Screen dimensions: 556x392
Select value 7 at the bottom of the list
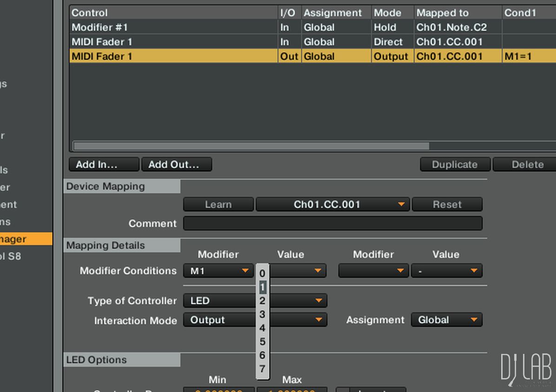(262, 369)
